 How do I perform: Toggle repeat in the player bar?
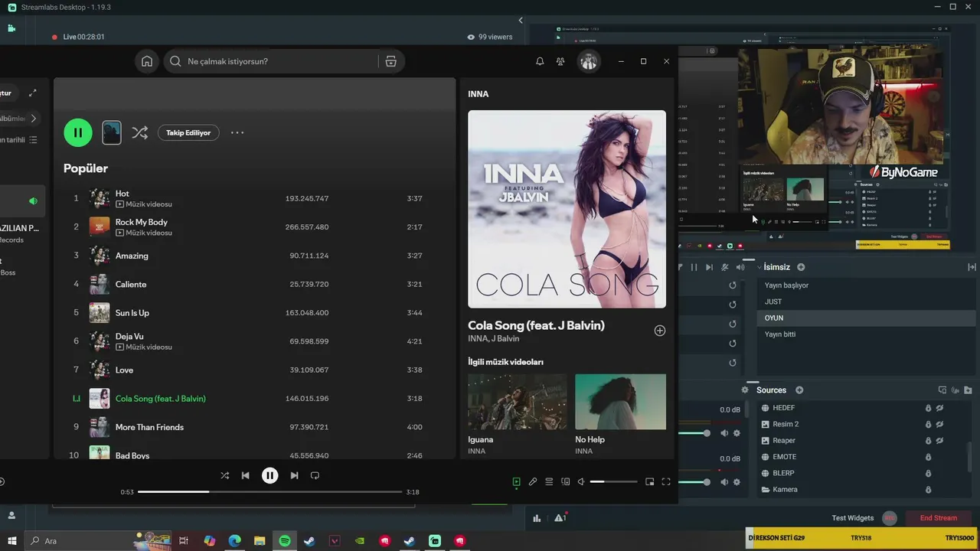[x=315, y=475]
